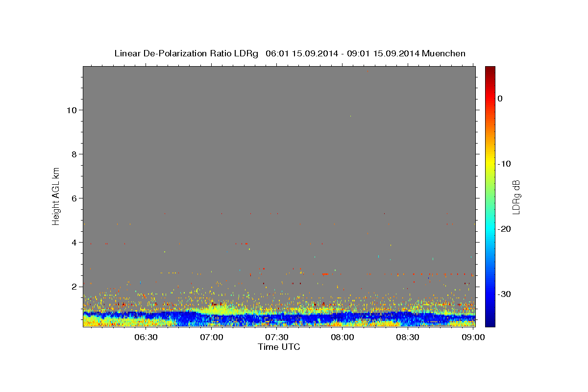
Task: Click the colorbar value 0
Action: click(x=500, y=98)
